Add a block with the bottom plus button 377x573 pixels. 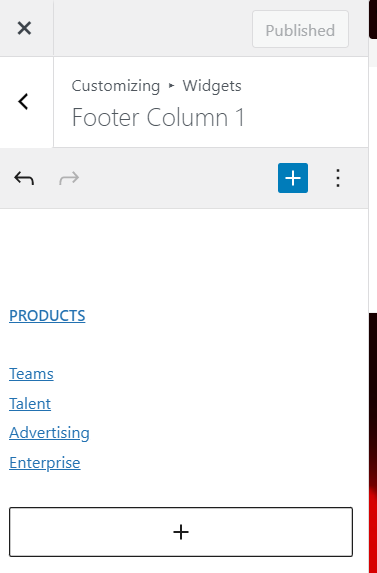(x=181, y=532)
